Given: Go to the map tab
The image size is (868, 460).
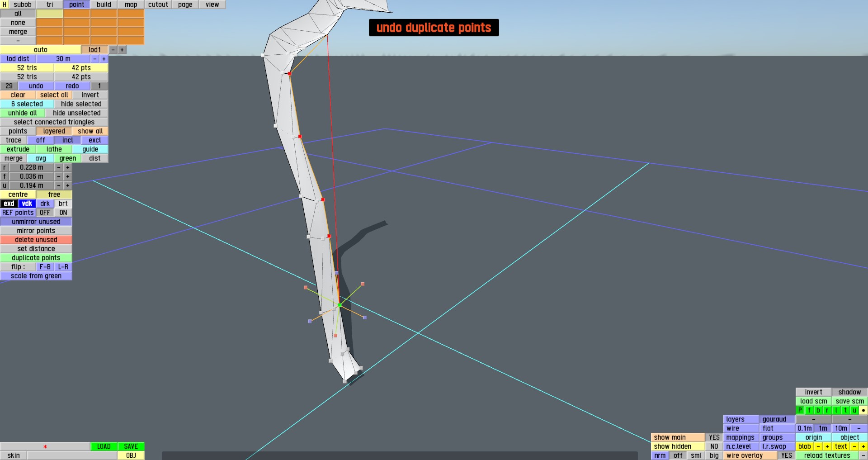Looking at the screenshot, I should 131,5.
